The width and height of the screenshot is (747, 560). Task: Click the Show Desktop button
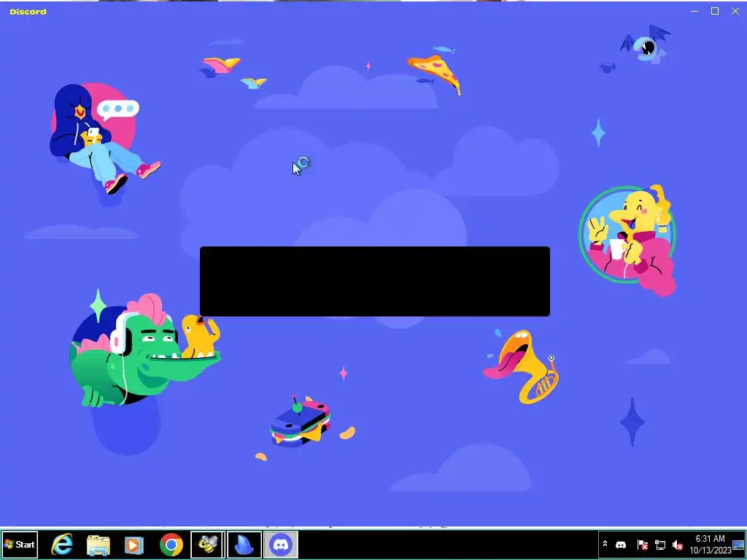(738, 545)
